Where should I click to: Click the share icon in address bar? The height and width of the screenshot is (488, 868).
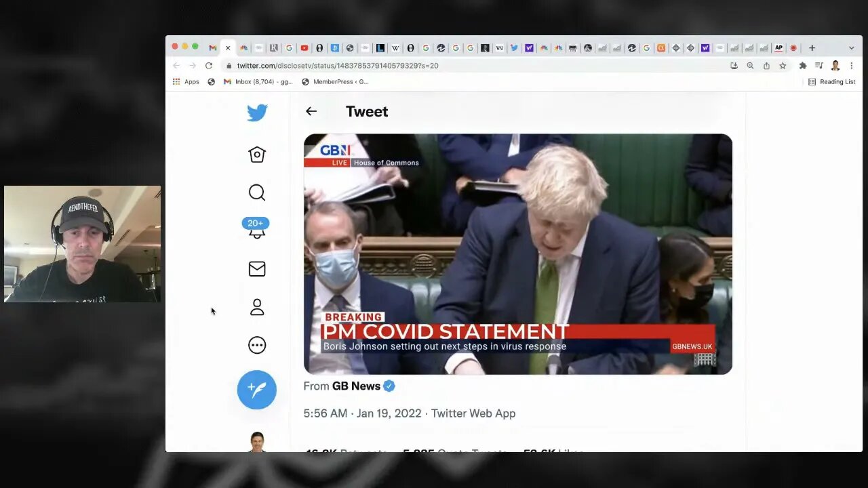tap(766, 66)
